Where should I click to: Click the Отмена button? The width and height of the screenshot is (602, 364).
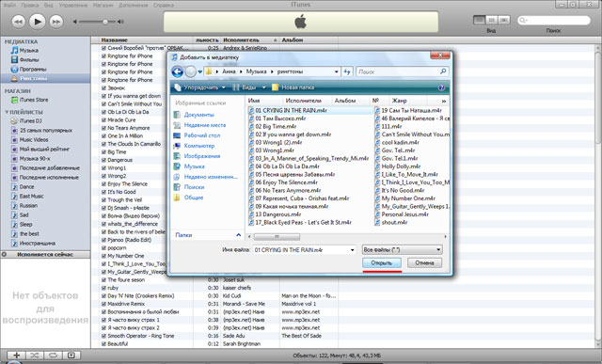[x=424, y=263]
